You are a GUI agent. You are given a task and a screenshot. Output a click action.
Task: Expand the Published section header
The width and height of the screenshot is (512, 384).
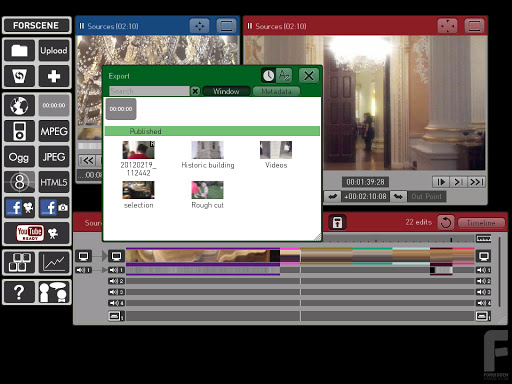coord(212,131)
